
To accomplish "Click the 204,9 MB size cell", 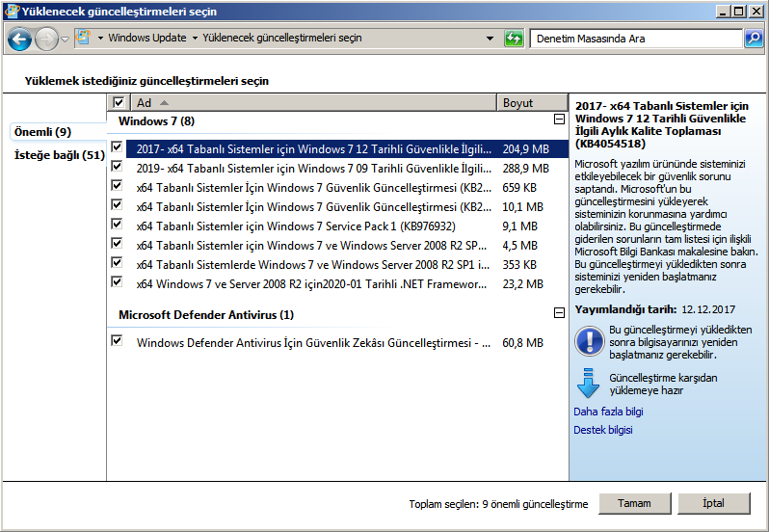I will tap(525, 149).
